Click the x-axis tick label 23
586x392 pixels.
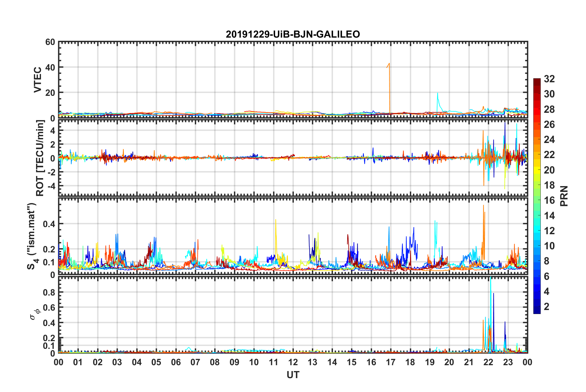508,362
